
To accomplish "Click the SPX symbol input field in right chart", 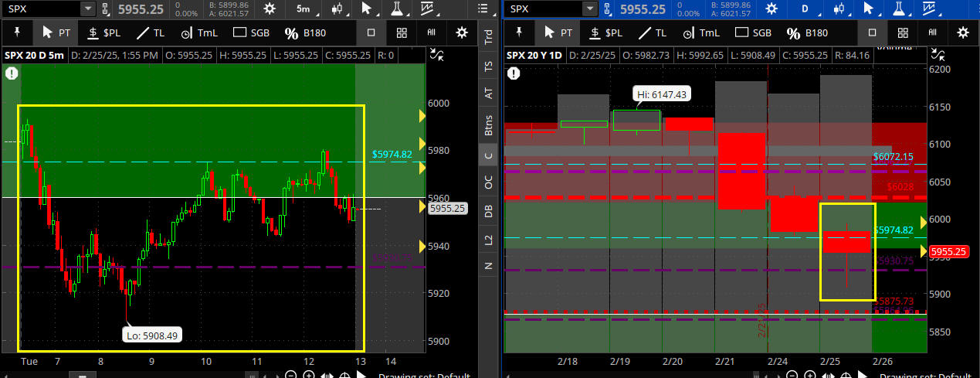I will (544, 9).
